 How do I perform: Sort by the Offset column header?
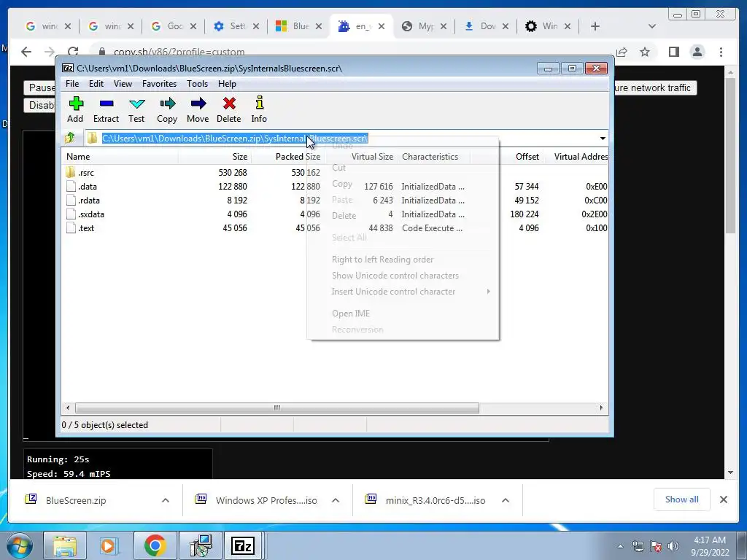tap(507, 157)
